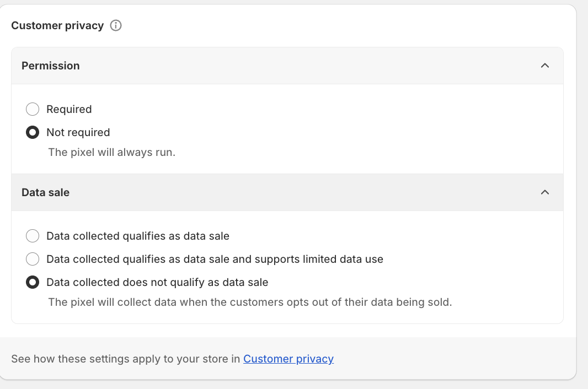
Task: Collapse the Data sale section chevron
Action: pyautogui.click(x=545, y=192)
